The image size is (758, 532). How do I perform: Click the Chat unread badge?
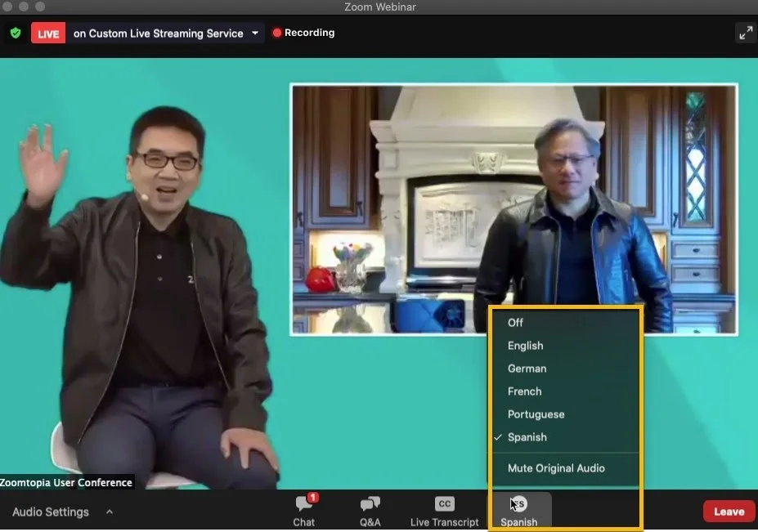313,495
